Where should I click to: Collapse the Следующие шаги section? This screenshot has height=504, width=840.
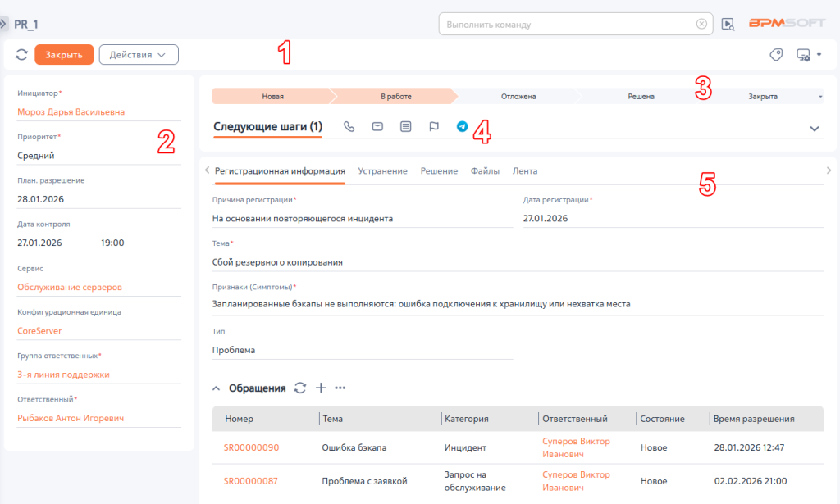point(815,129)
